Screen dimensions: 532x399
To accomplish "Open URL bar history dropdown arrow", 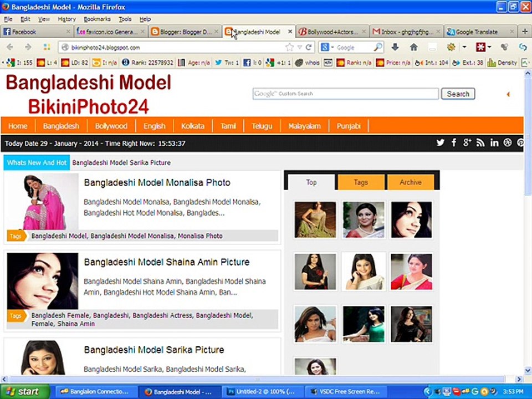I will (300, 47).
